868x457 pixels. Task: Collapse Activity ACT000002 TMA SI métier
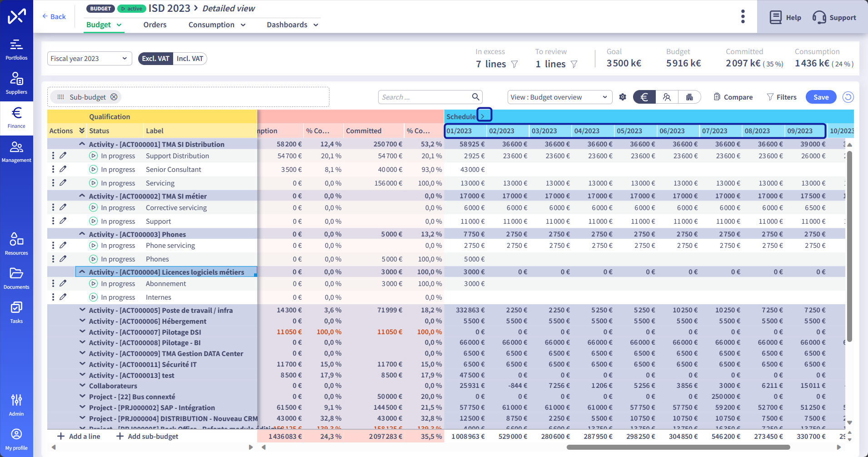pos(82,196)
